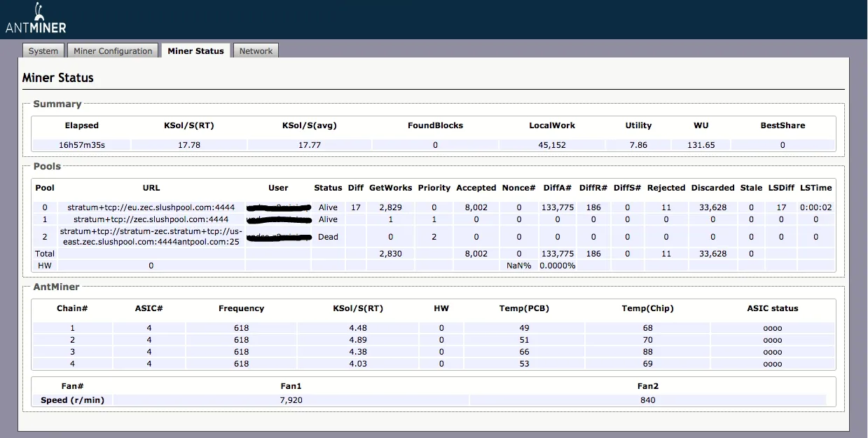Switch to Miner Configuration tab
868x438 pixels.
113,51
